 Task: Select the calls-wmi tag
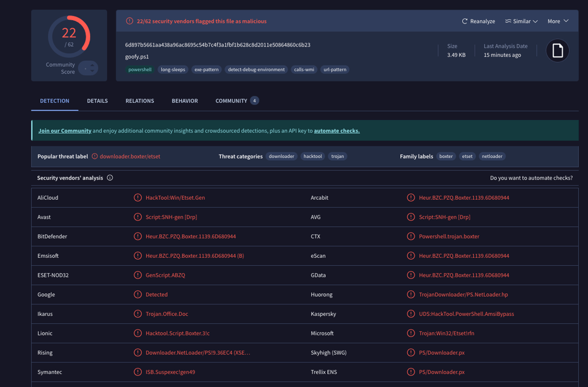304,69
